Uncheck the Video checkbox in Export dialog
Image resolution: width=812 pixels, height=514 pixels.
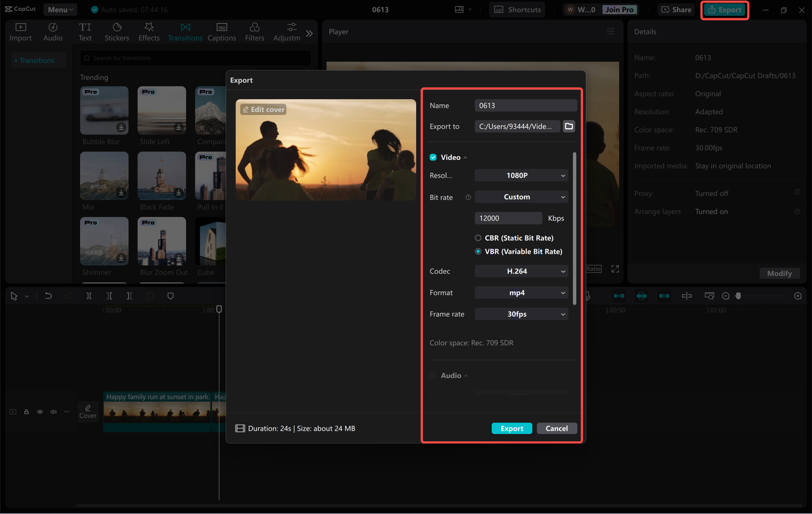[433, 157]
